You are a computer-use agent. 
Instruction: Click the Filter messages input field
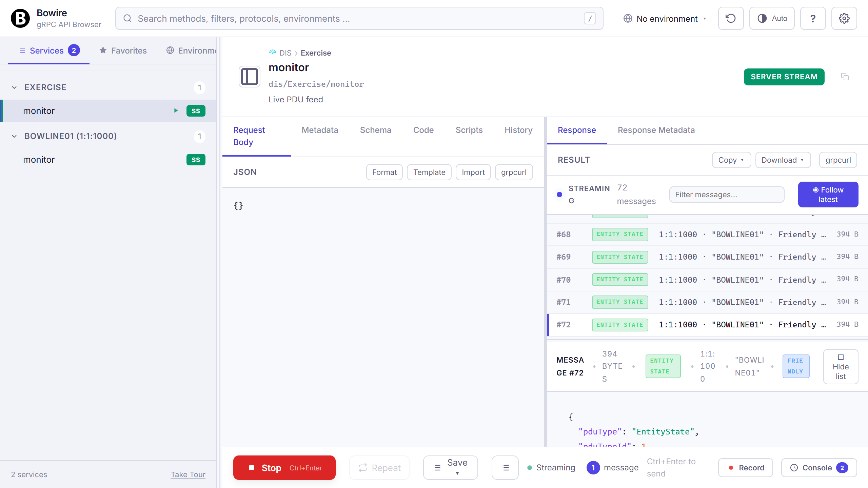pyautogui.click(x=727, y=195)
